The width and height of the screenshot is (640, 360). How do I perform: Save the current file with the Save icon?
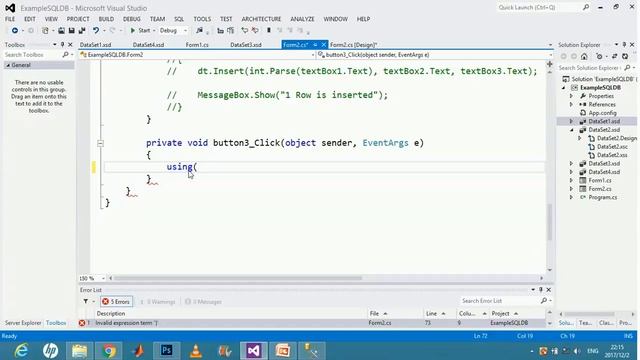tap(71, 31)
